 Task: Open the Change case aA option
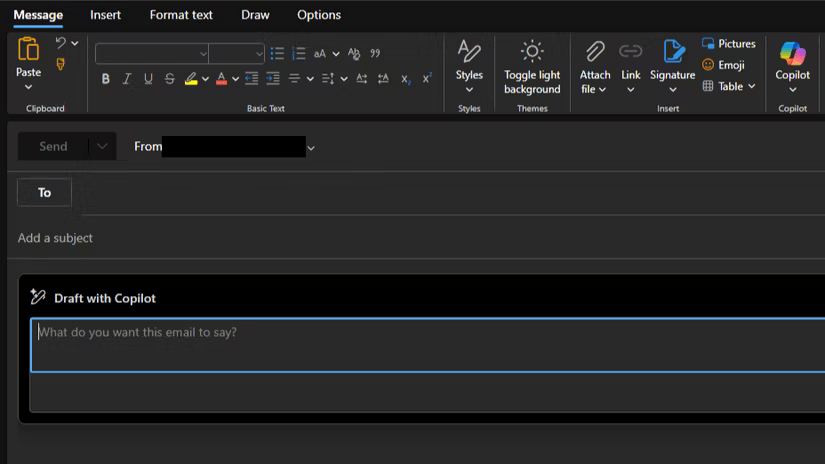coord(320,54)
